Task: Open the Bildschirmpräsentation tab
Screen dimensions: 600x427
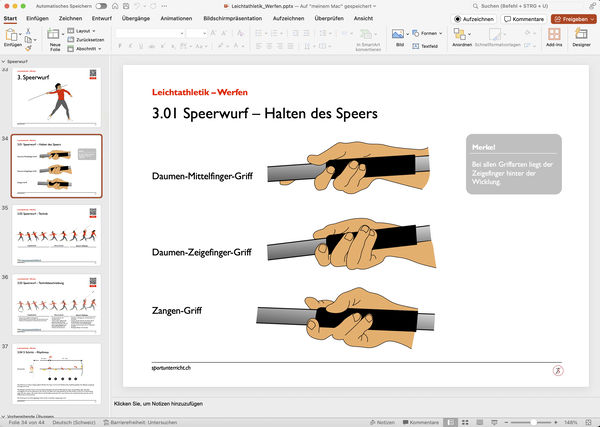Action: [233, 18]
